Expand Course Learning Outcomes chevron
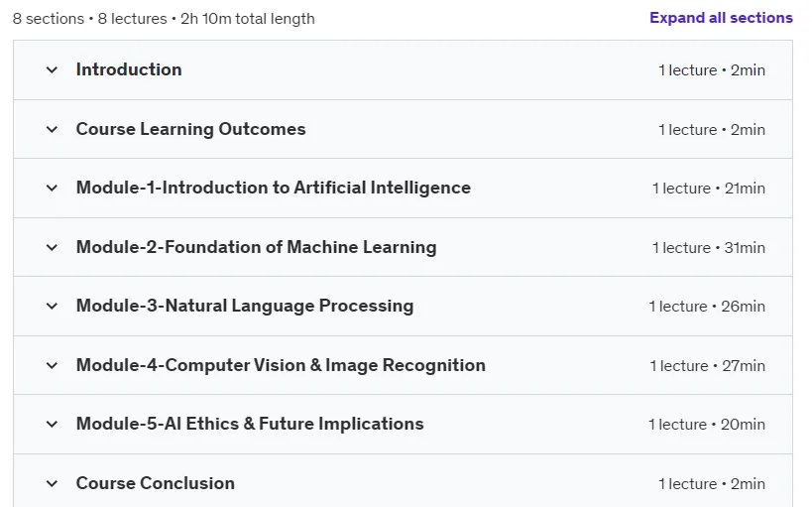This screenshot has width=812, height=507. pos(52,129)
